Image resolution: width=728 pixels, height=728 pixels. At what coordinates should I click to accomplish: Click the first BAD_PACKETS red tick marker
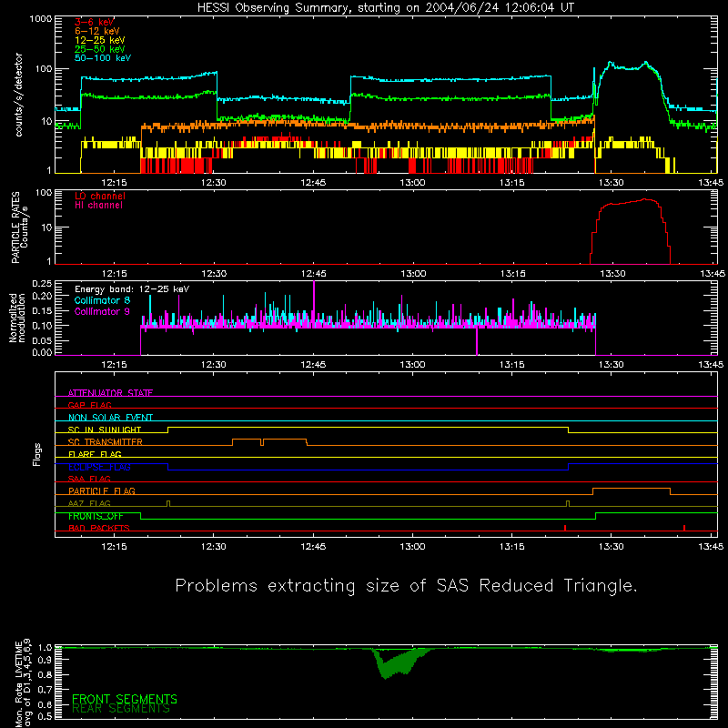(565, 528)
